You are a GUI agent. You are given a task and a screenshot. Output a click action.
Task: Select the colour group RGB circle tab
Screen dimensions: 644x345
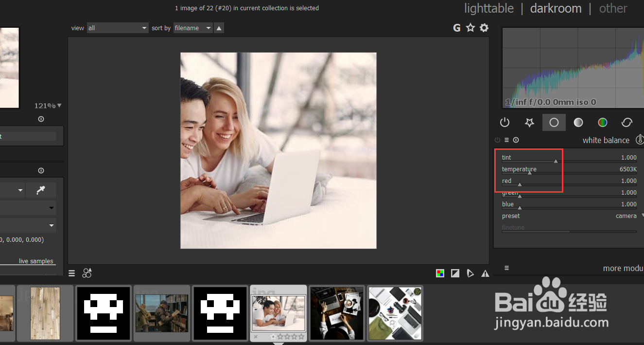[x=603, y=123]
